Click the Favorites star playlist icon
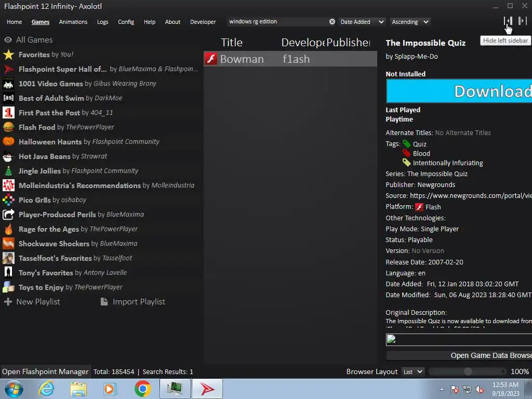The height and width of the screenshot is (399, 532). click(x=8, y=55)
